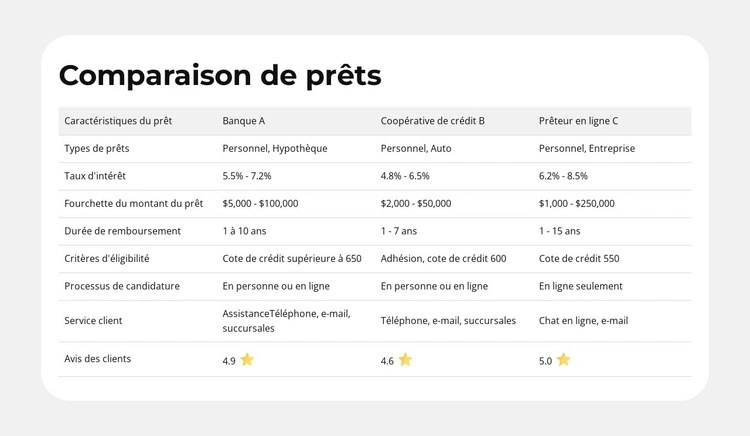Image resolution: width=750 pixels, height=436 pixels.
Task: Select the Banque A column header
Action: pyautogui.click(x=244, y=121)
